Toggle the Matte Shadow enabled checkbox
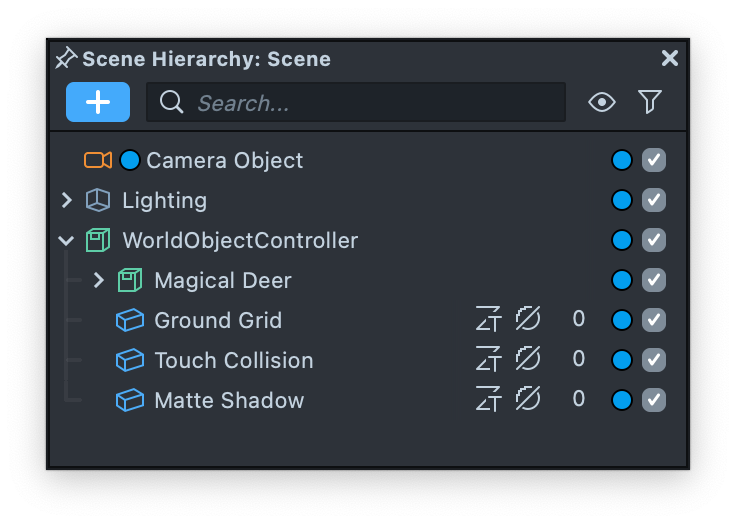The image size is (736, 524). pyautogui.click(x=654, y=400)
